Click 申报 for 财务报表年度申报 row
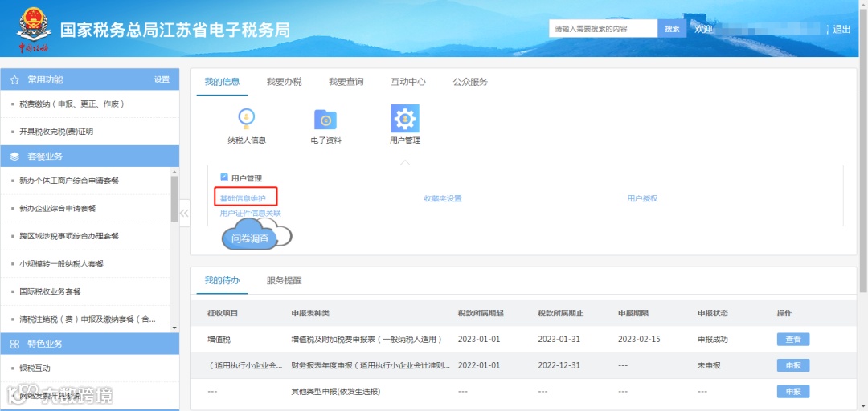The image size is (868, 411). (x=793, y=365)
